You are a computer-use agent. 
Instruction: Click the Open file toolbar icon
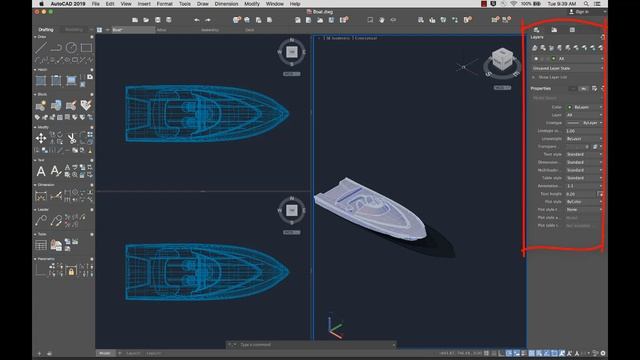click(x=146, y=20)
